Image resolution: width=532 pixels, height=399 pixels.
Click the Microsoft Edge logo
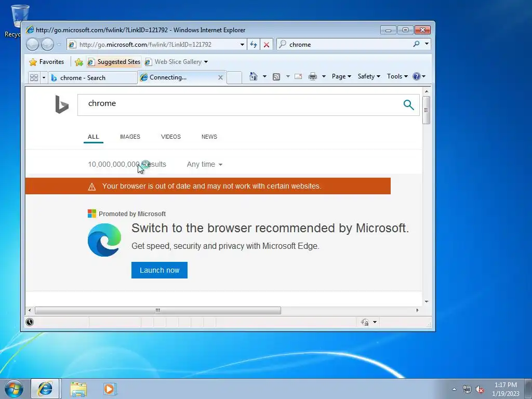tap(104, 240)
